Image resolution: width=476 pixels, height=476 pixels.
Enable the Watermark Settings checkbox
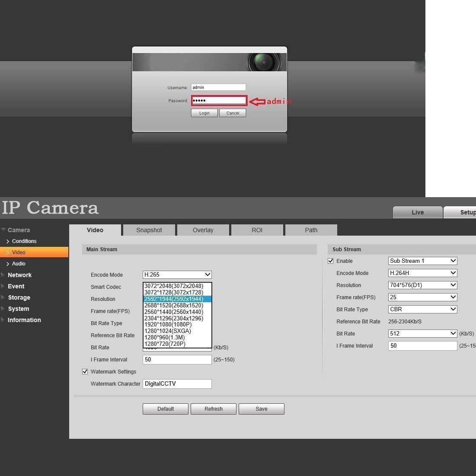pos(85,372)
